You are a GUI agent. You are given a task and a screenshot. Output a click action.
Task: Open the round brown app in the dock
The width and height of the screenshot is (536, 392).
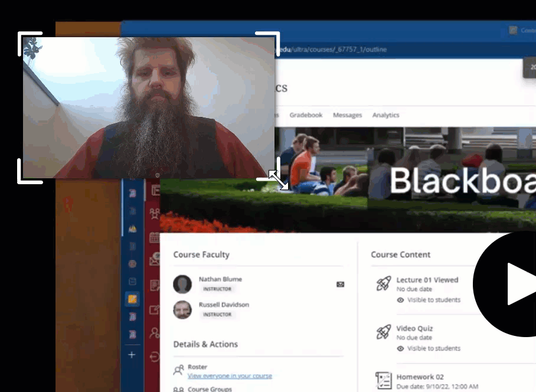[x=132, y=264]
